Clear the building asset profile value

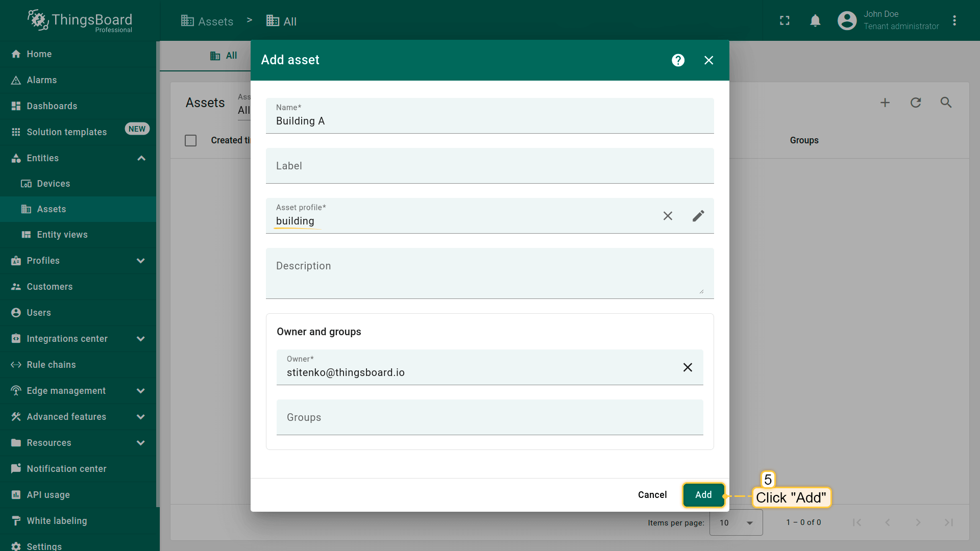coord(668,216)
